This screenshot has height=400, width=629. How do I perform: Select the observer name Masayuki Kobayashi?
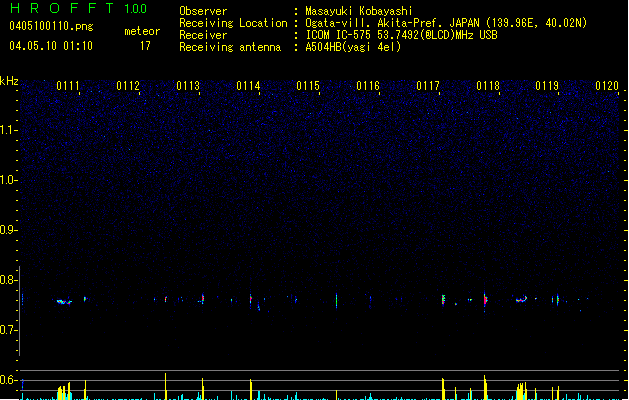pos(359,11)
